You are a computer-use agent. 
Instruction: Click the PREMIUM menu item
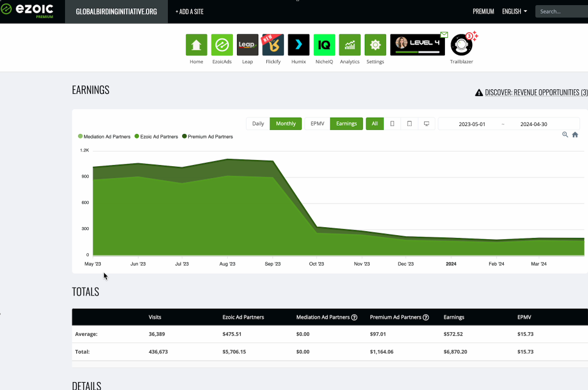tap(483, 11)
